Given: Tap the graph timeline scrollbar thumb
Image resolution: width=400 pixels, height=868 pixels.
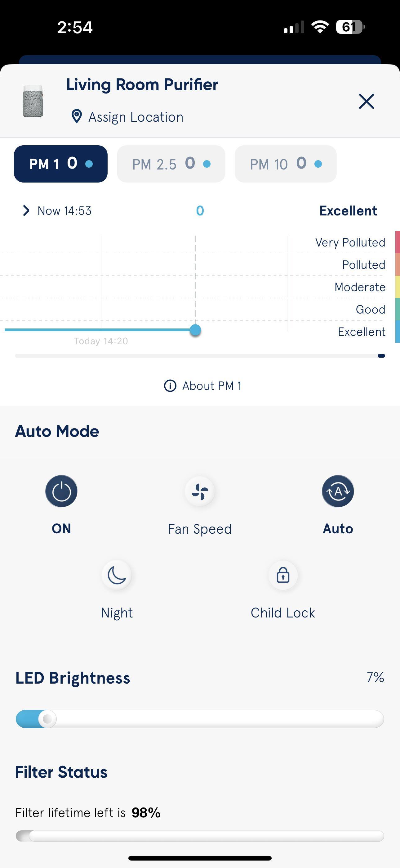Looking at the screenshot, I should point(381,355).
